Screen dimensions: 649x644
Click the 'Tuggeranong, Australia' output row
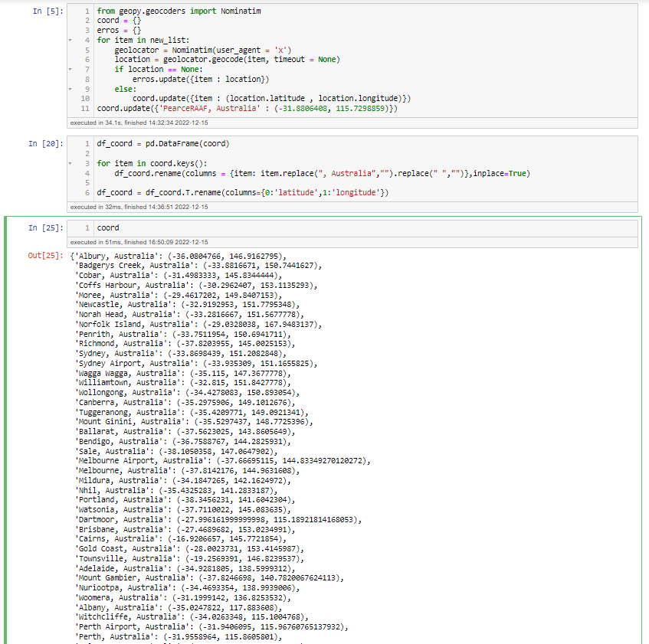(192, 413)
